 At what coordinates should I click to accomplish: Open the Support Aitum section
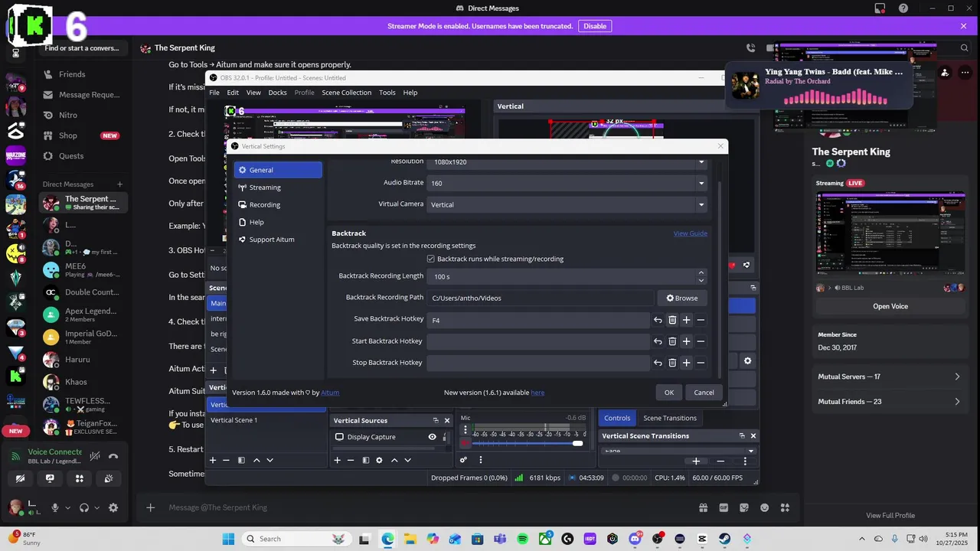point(278,240)
